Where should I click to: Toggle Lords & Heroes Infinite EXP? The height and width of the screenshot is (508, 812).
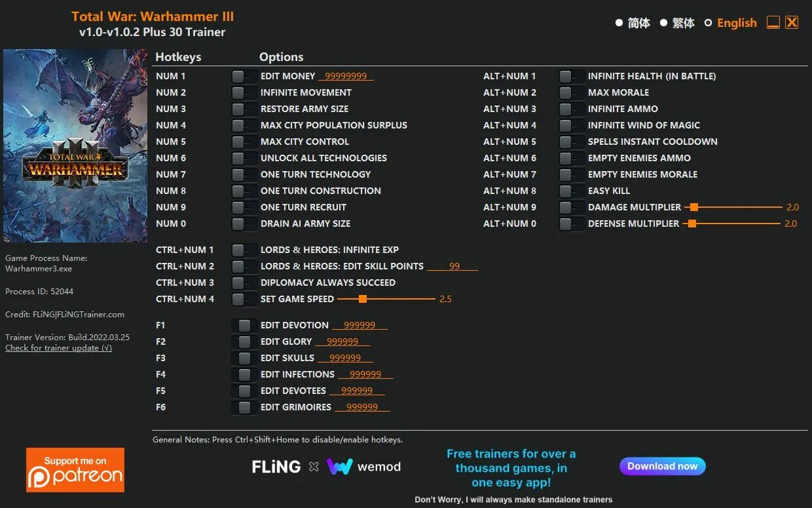click(x=244, y=250)
